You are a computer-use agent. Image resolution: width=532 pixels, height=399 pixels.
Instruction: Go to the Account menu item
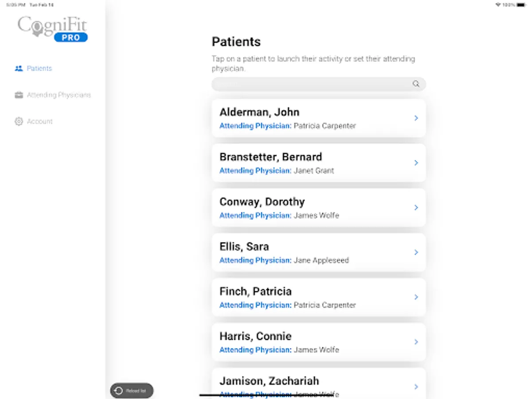(x=39, y=121)
